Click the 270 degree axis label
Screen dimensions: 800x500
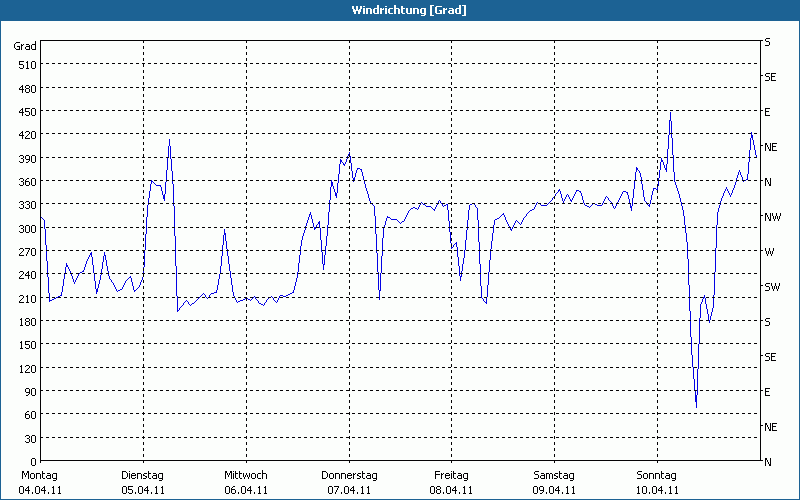(28, 252)
